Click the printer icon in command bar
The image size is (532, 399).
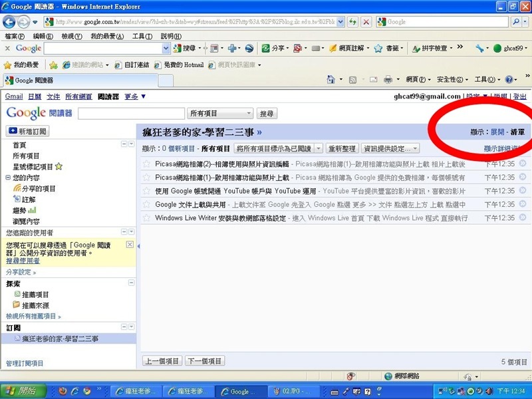click(388, 80)
